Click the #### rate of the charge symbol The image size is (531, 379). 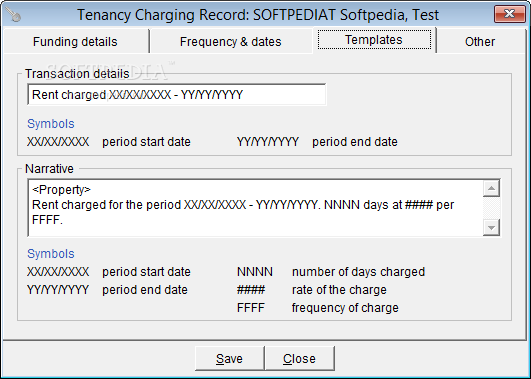coord(251,290)
